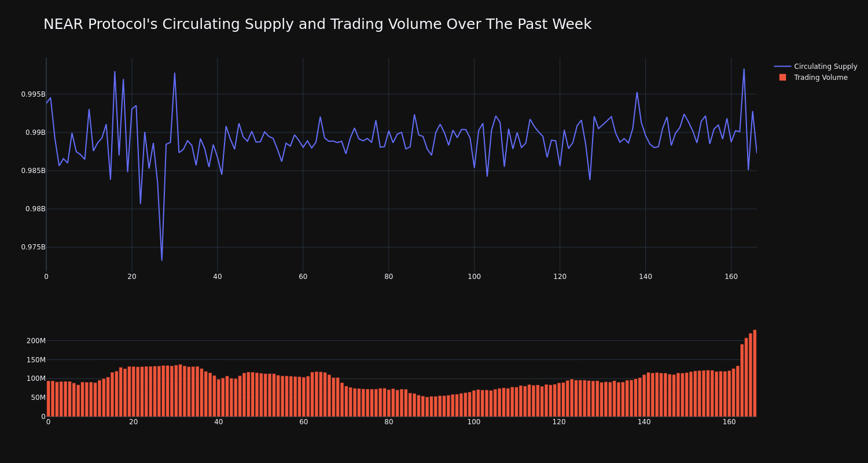Click the red Trading Volume legend swatch
868x463 pixels.
pos(782,78)
